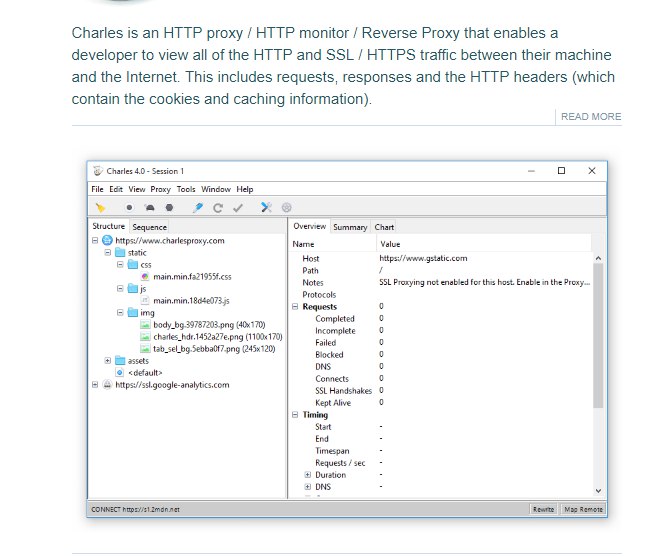Screen dimensions: 663x556
Task: Click the Record toggle circle icon
Action: [x=129, y=208]
